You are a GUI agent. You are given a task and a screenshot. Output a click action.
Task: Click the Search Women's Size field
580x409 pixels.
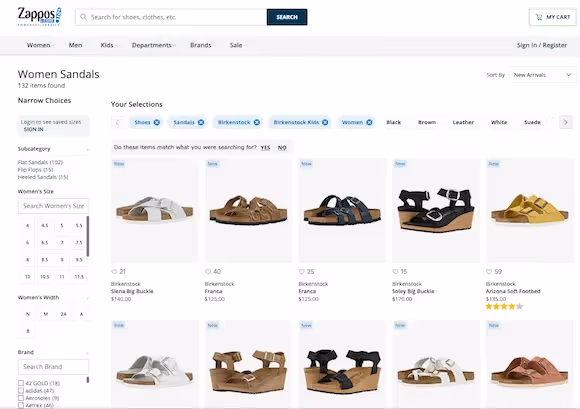click(53, 206)
